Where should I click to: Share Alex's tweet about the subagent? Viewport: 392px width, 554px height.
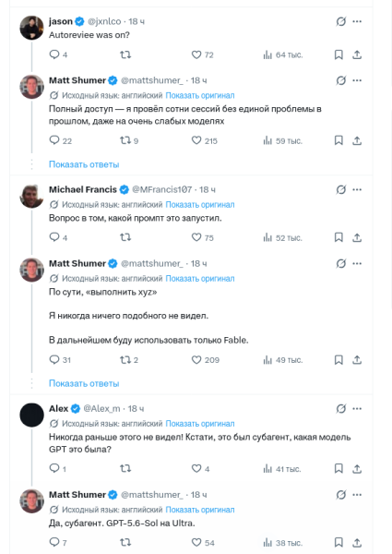click(x=357, y=468)
